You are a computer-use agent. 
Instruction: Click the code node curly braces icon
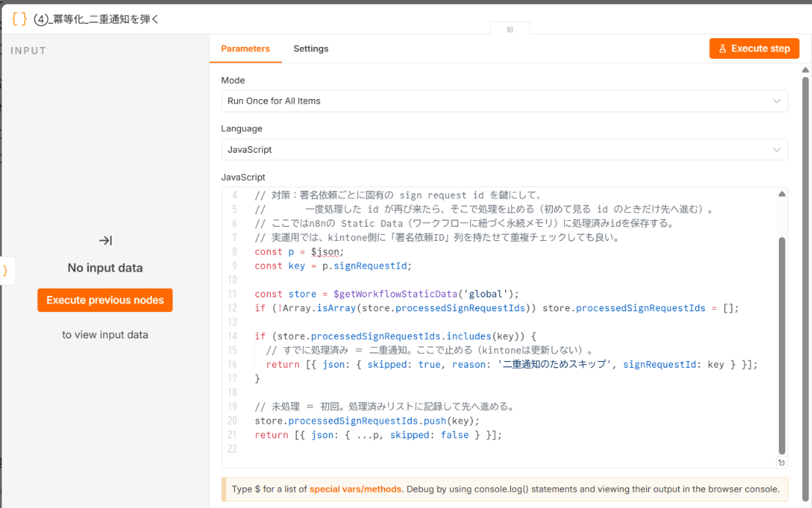tap(19, 19)
